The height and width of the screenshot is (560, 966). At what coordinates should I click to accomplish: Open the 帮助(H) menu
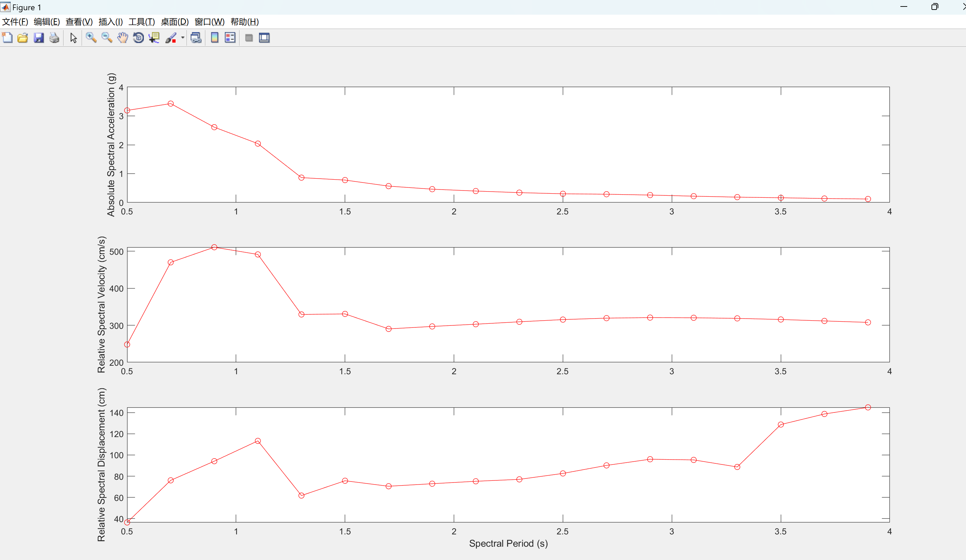[x=245, y=22]
